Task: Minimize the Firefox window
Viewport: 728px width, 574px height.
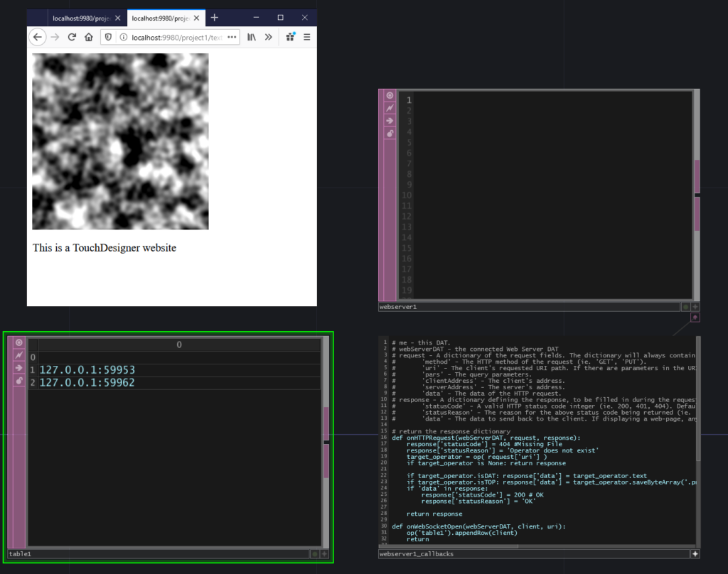Action: [x=256, y=18]
